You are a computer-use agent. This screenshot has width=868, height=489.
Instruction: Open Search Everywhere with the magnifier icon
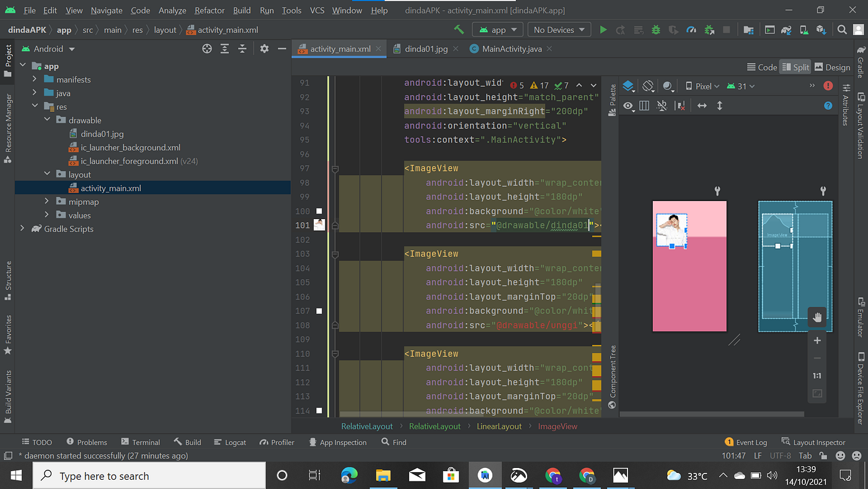(842, 29)
